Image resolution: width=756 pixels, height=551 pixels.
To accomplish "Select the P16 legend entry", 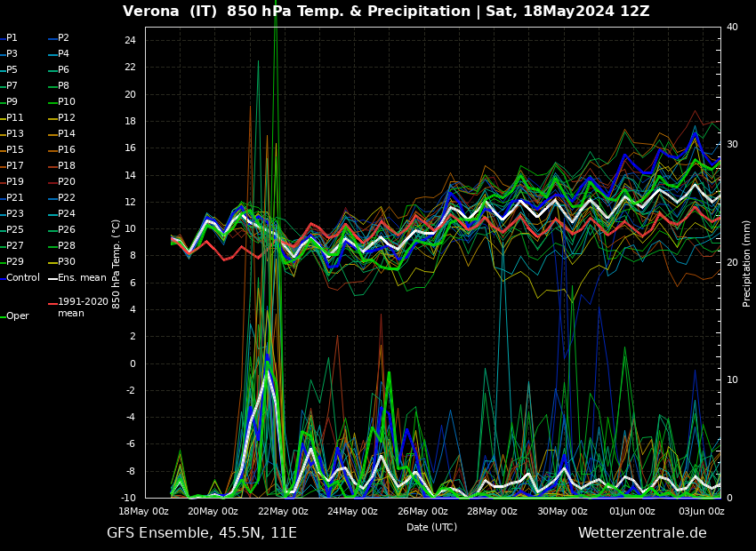I will (61, 150).
